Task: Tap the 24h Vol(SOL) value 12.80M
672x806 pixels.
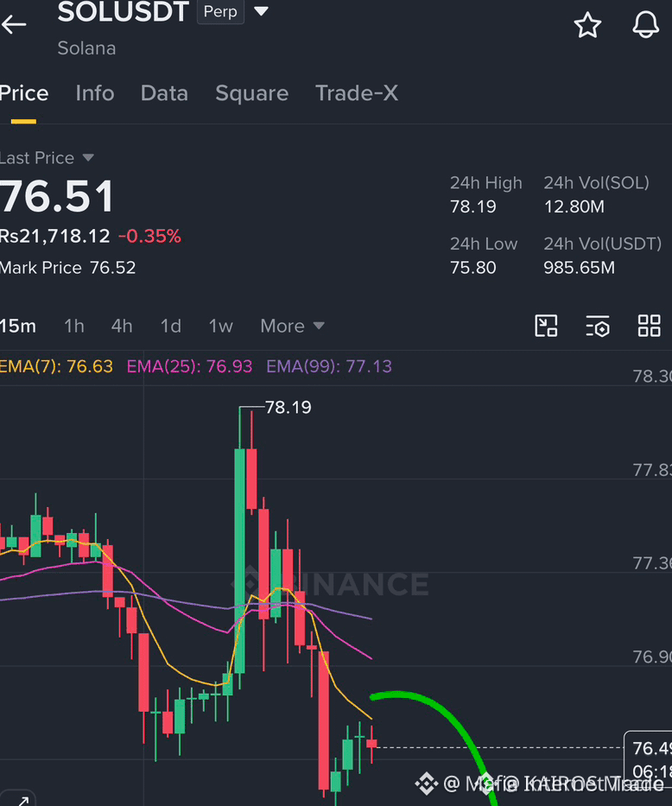Action: coord(574,206)
